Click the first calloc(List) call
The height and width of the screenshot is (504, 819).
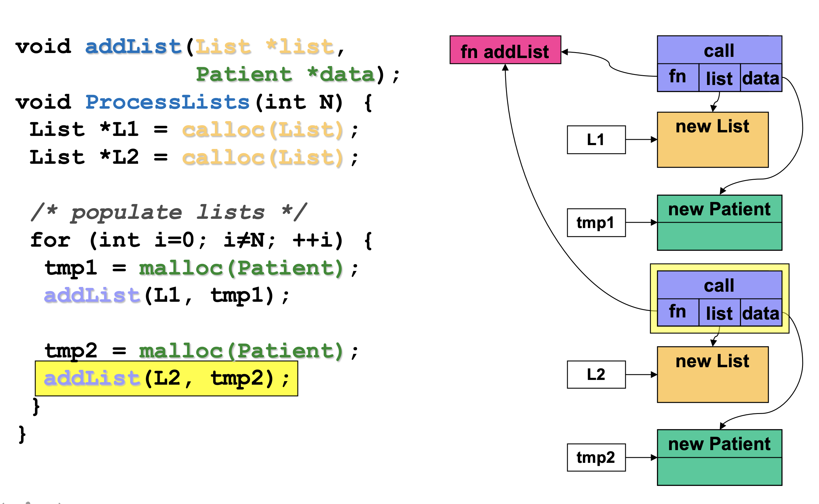263,130
